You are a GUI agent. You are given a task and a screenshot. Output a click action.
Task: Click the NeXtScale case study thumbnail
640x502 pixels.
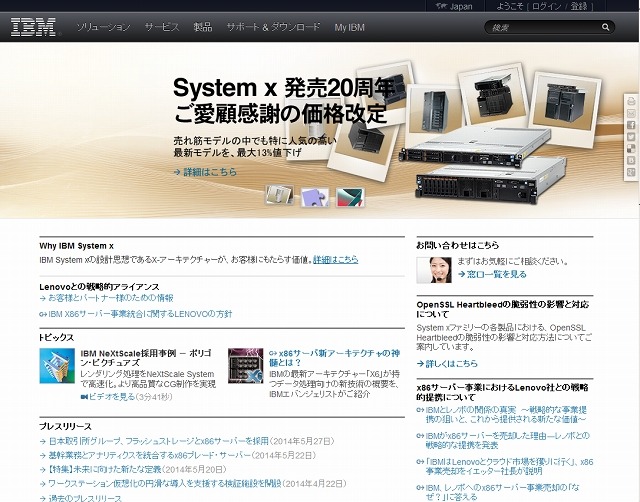[57, 366]
